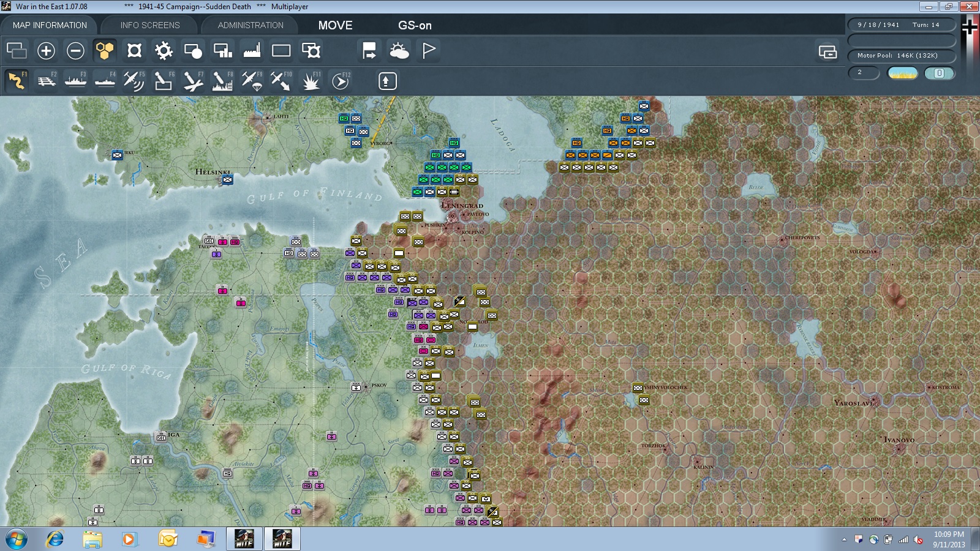Expand the upload arrow box icon
Screen dimensions: 980x551
387,81
